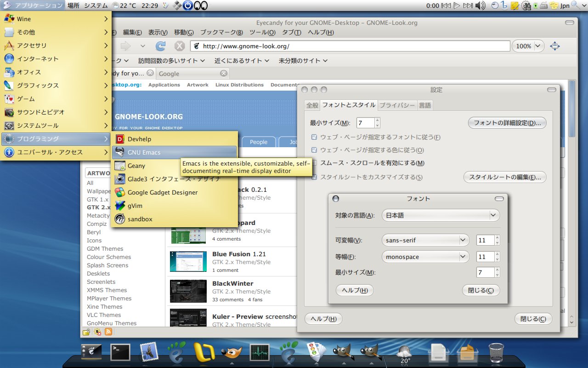Screen dimensions: 588x368
Task: Adjust the 可変幅 font size stepper
Action: 497,240
